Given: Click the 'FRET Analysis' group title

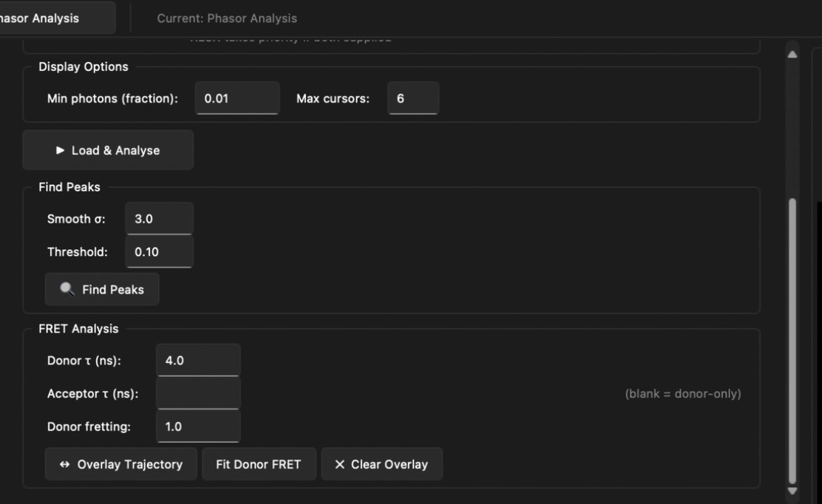Looking at the screenshot, I should pos(78,329).
